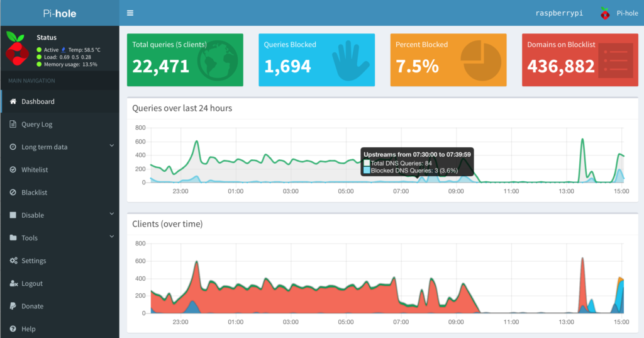Click the Logout user icon
This screenshot has height=338, width=644.
(14, 283)
